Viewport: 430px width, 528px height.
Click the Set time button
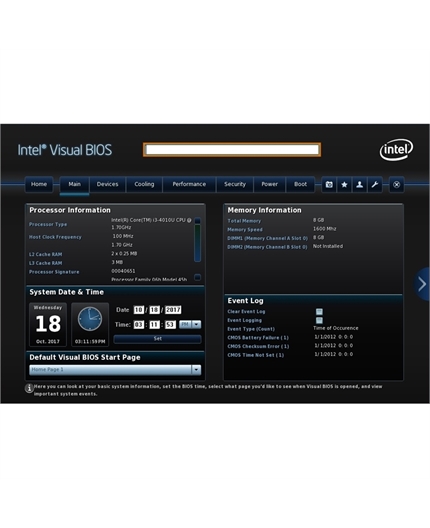[x=158, y=339]
